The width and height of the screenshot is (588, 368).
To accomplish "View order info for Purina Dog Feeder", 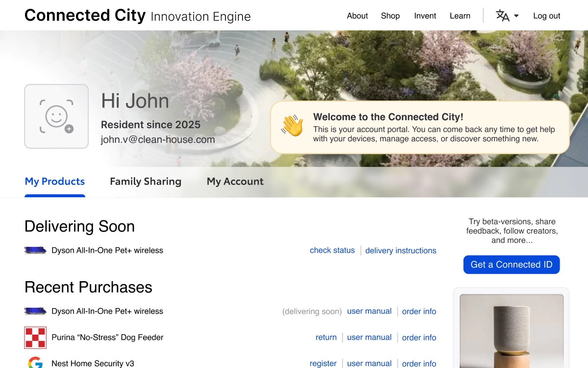I will pos(419,338).
